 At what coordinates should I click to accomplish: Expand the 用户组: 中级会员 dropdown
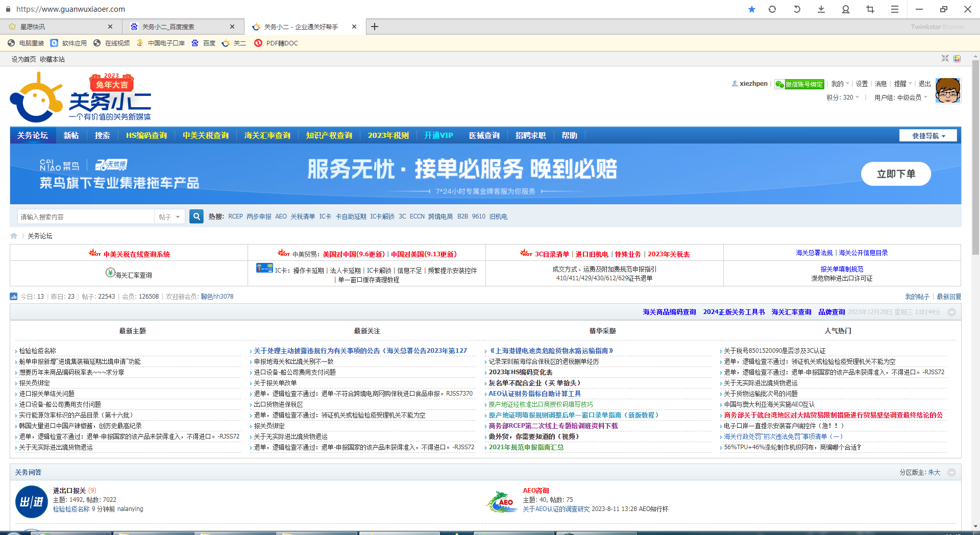point(901,98)
